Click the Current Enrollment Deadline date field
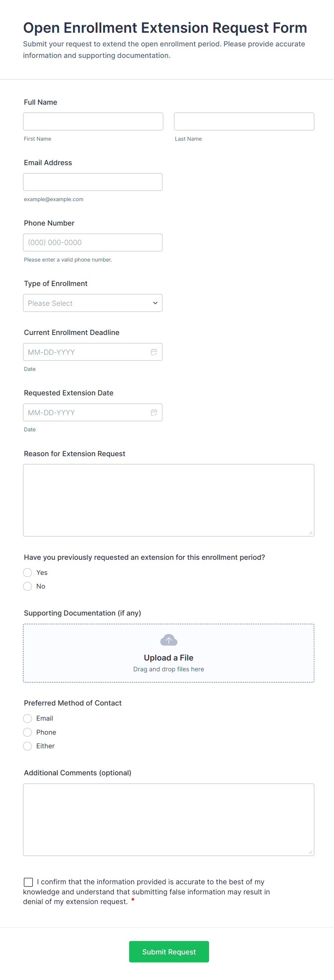The height and width of the screenshot is (980, 334). click(x=85, y=352)
